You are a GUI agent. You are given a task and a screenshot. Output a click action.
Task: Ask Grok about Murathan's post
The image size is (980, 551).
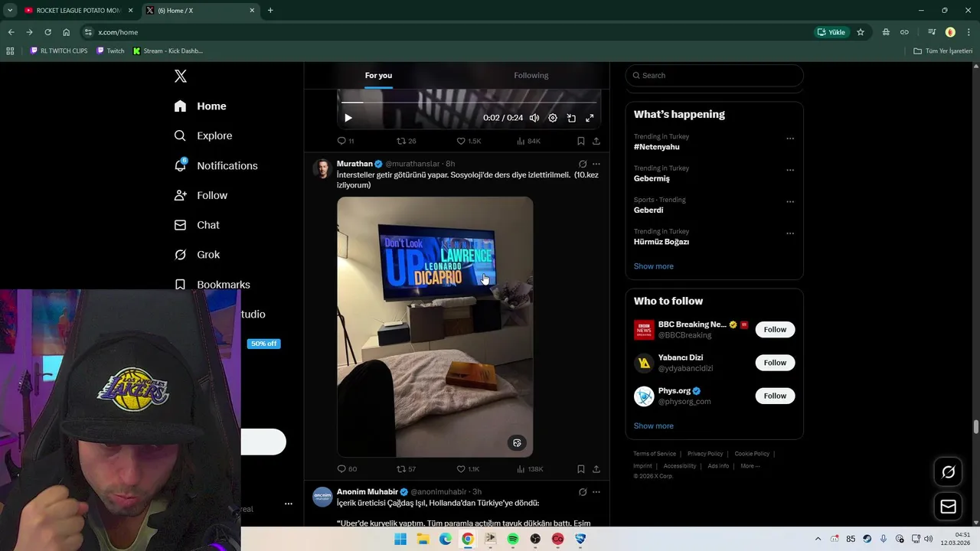click(x=583, y=164)
